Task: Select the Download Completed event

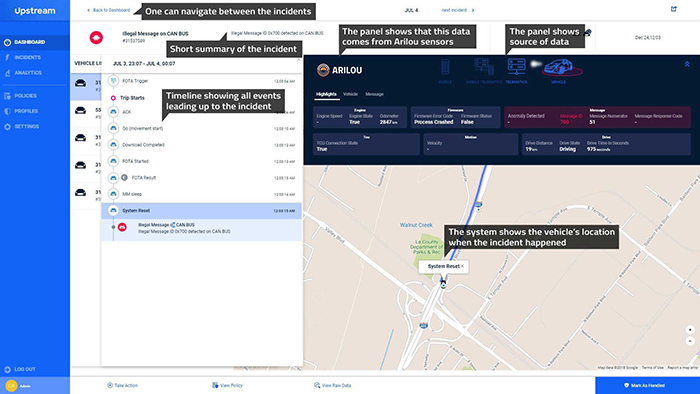Action: click(202, 145)
